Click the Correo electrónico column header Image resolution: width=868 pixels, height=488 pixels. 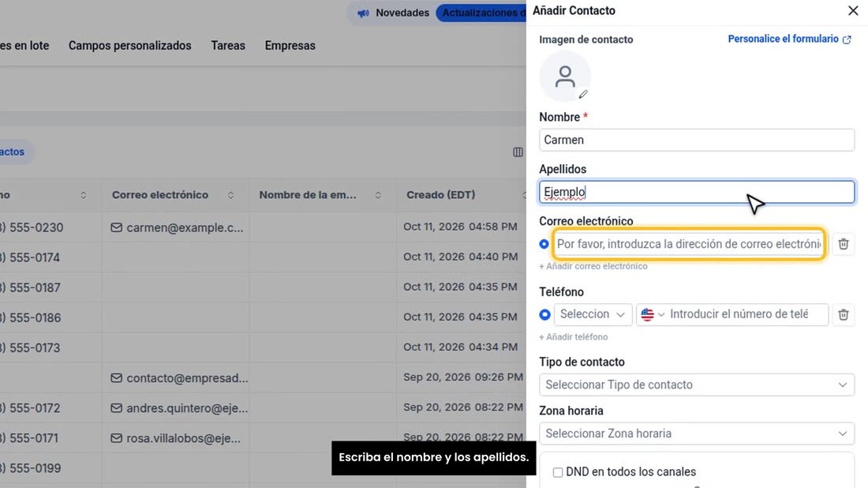160,195
